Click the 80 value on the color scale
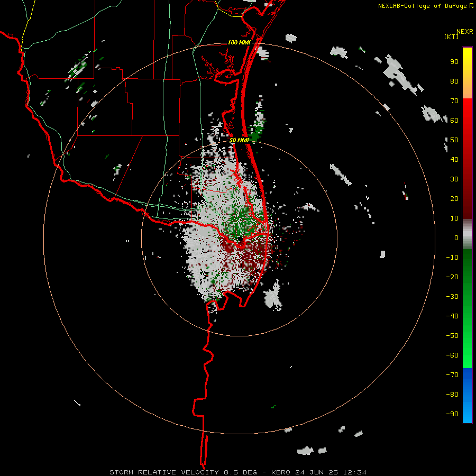 [x=454, y=81]
